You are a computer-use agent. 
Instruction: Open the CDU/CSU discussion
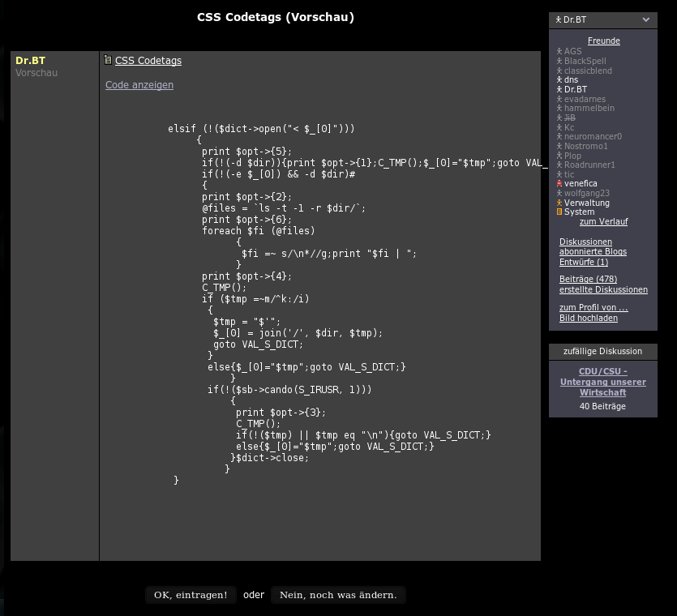[x=603, y=382]
